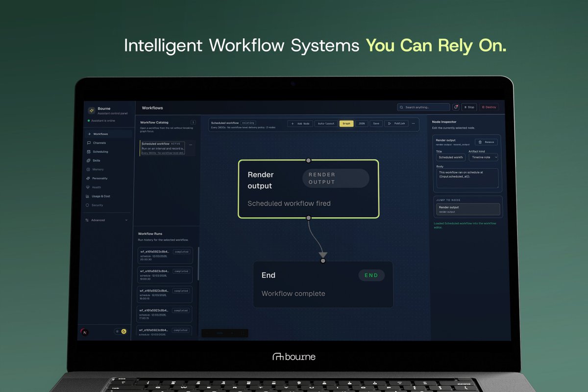The width and height of the screenshot is (588, 392).
Task: Switch to dark theme moon toggle
Action: pos(124,331)
